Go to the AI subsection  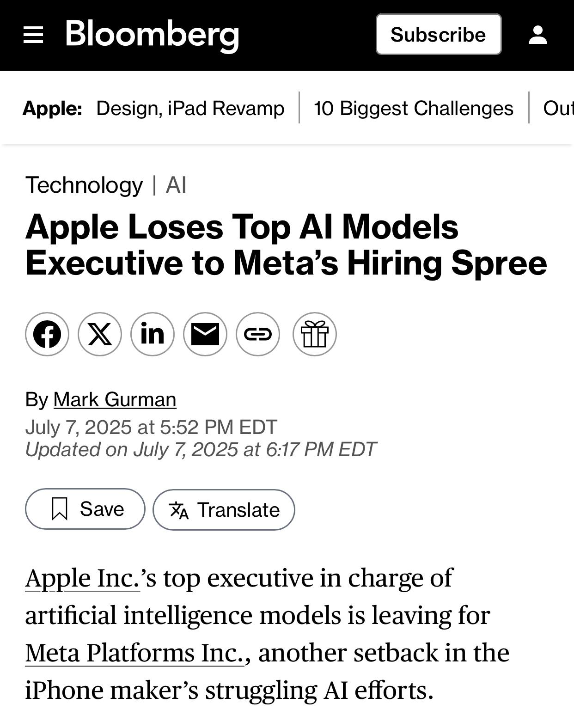[176, 185]
